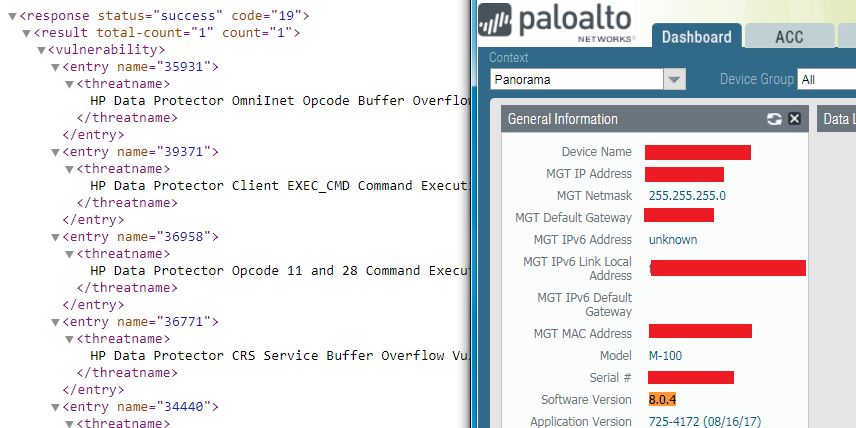Collapse threatname under entry 36958
Viewport: 856px width, 428px height.
click(69, 254)
